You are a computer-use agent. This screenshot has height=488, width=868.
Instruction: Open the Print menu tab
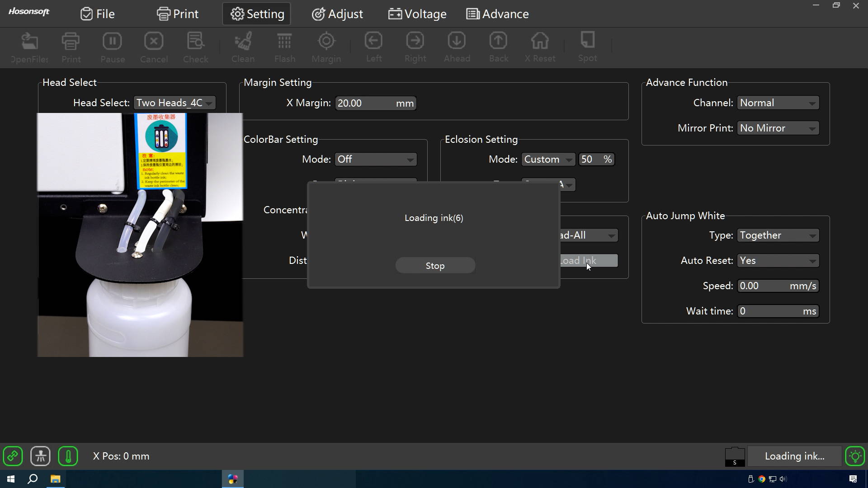click(x=178, y=14)
